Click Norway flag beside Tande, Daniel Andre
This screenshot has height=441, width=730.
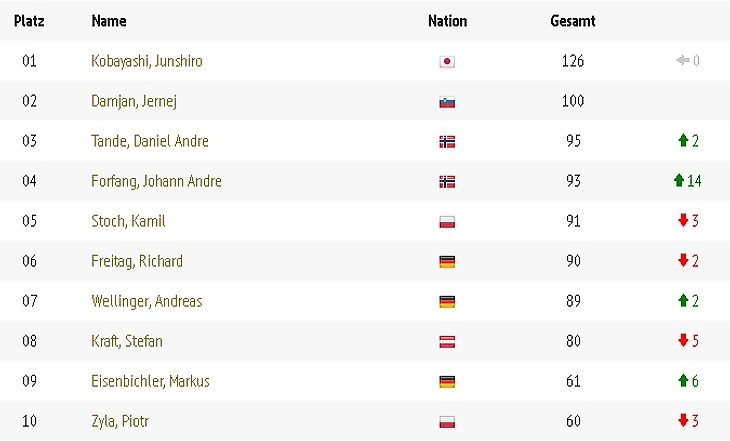447,142
